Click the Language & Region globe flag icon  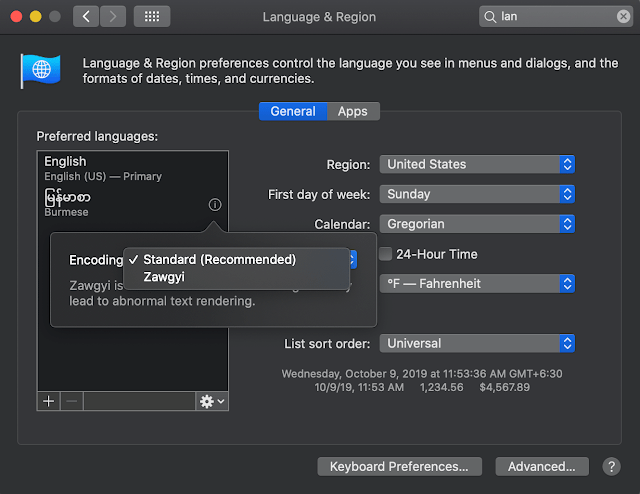pyautogui.click(x=40, y=72)
